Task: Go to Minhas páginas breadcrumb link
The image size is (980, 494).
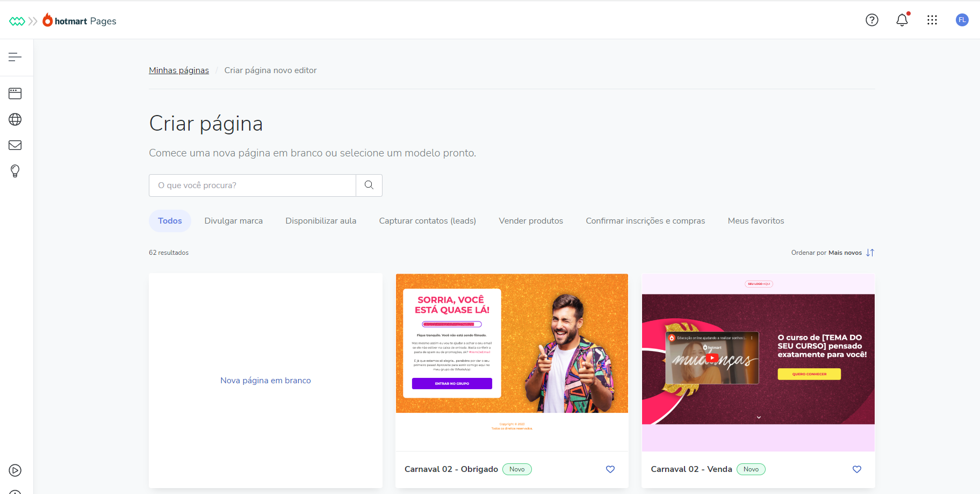Action: point(179,70)
